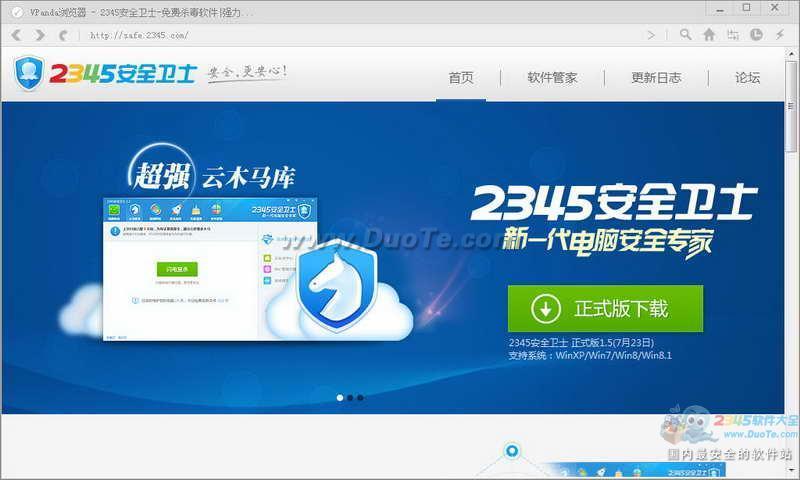Open the 首页 navigation tab
The image size is (800, 480).
tap(461, 78)
